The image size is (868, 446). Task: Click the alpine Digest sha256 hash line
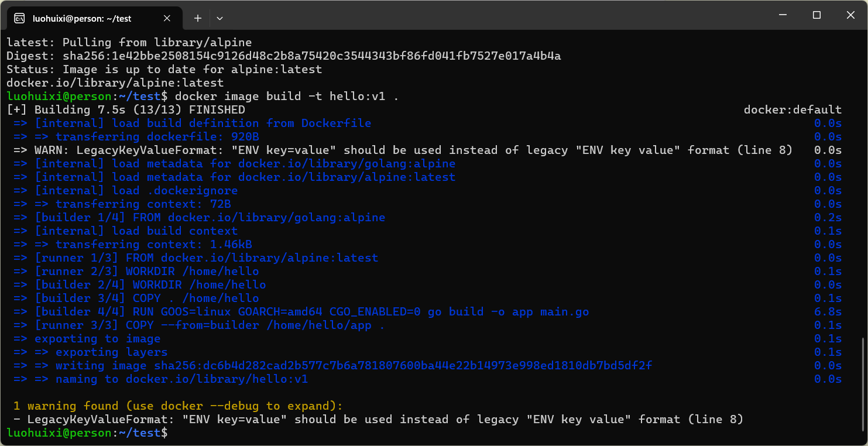pos(284,56)
